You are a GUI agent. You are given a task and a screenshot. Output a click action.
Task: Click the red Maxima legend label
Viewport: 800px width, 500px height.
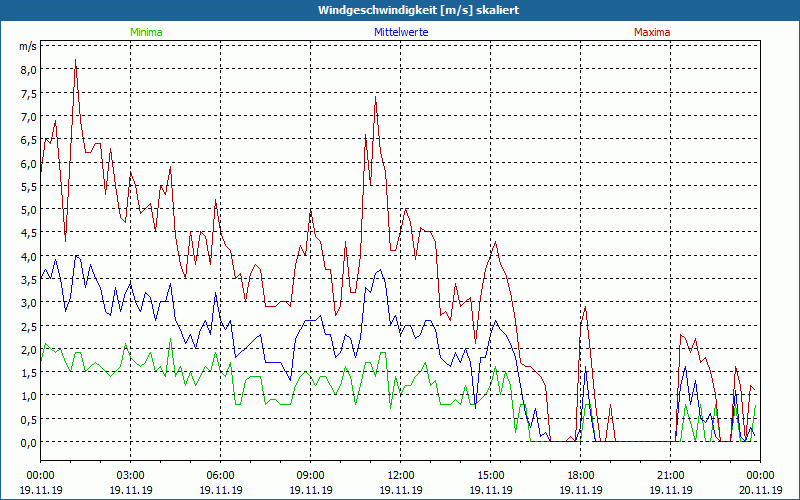[652, 32]
